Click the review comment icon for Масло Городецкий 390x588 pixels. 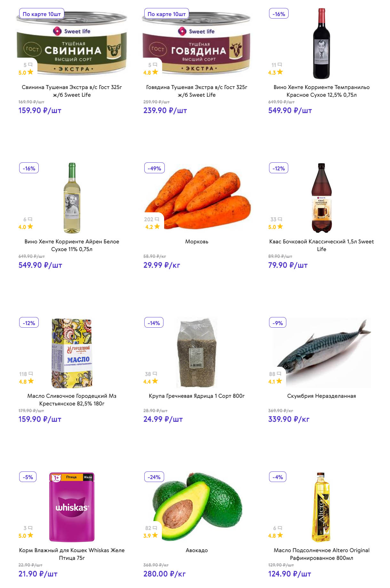pos(31,374)
